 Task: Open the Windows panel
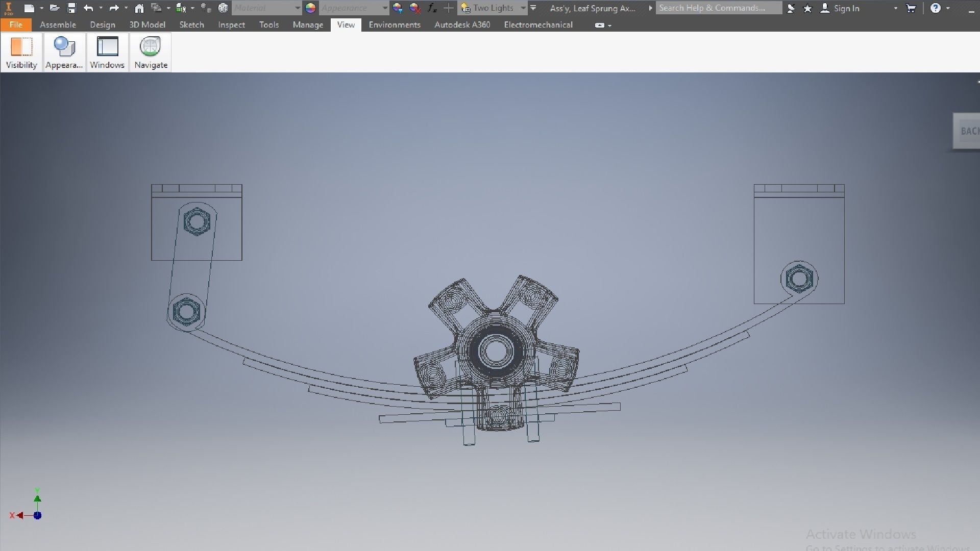[x=107, y=53]
